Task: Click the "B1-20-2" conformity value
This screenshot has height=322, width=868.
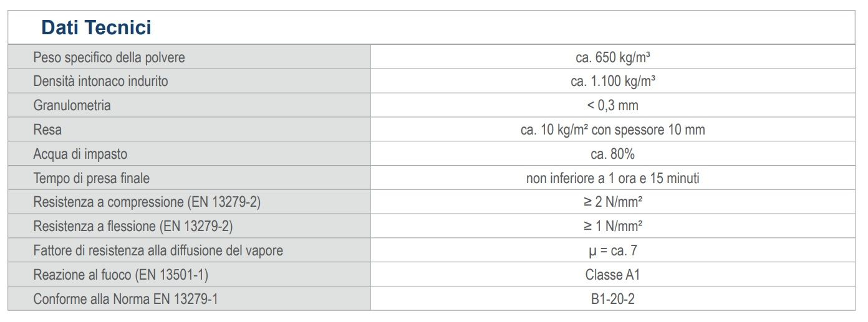Action: pyautogui.click(x=613, y=299)
